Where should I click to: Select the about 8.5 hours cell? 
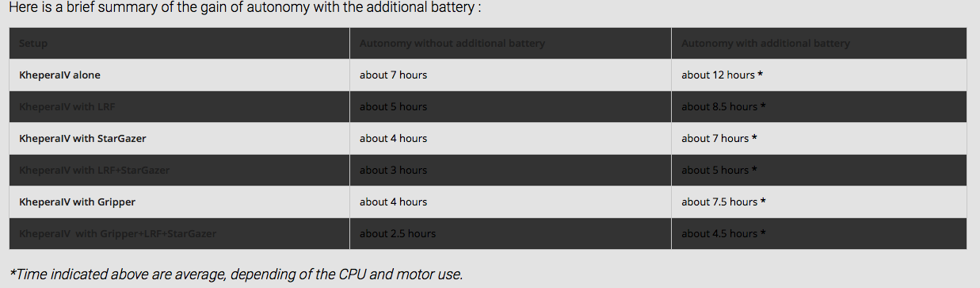pyautogui.click(x=819, y=107)
